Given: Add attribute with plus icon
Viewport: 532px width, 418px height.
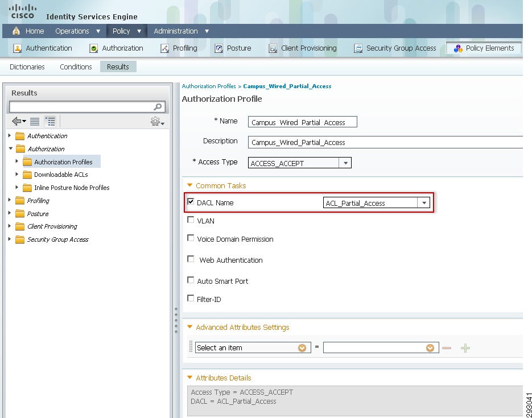Looking at the screenshot, I should (x=465, y=348).
